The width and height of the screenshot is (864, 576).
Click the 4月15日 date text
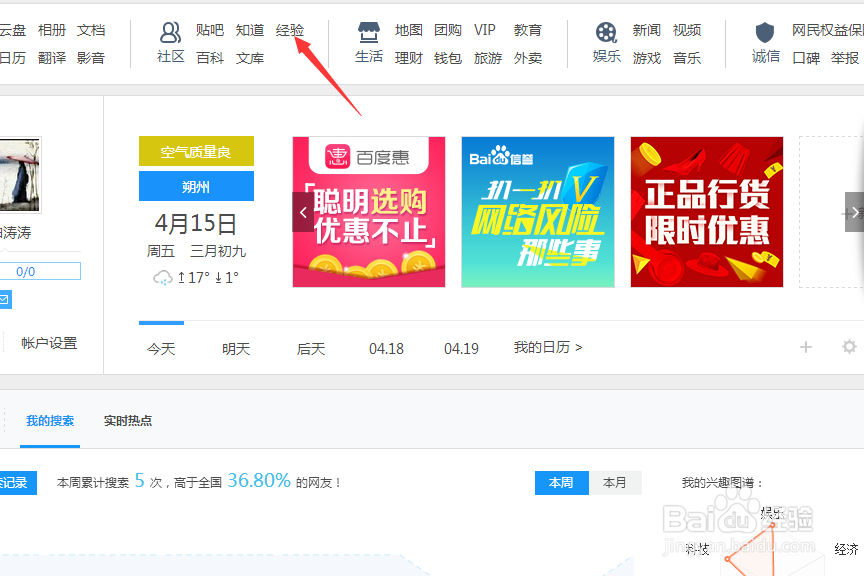click(196, 223)
